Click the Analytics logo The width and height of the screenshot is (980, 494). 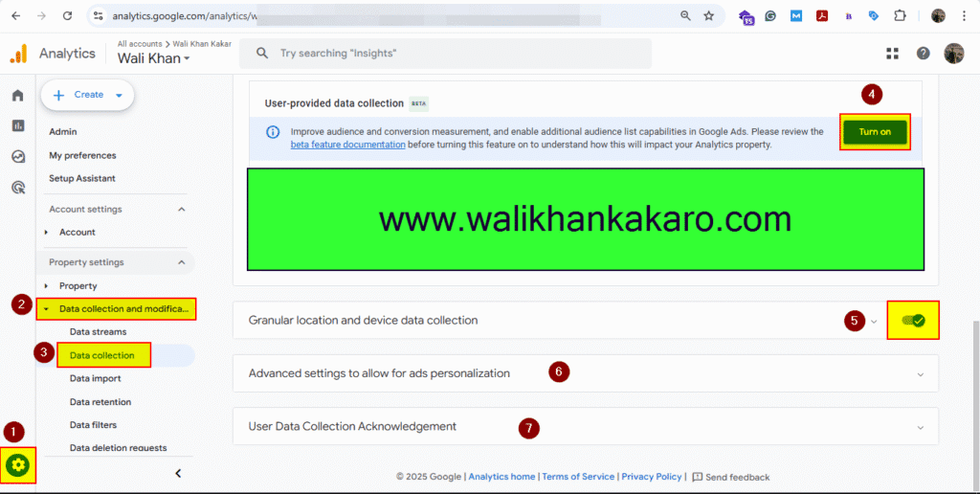[19, 54]
